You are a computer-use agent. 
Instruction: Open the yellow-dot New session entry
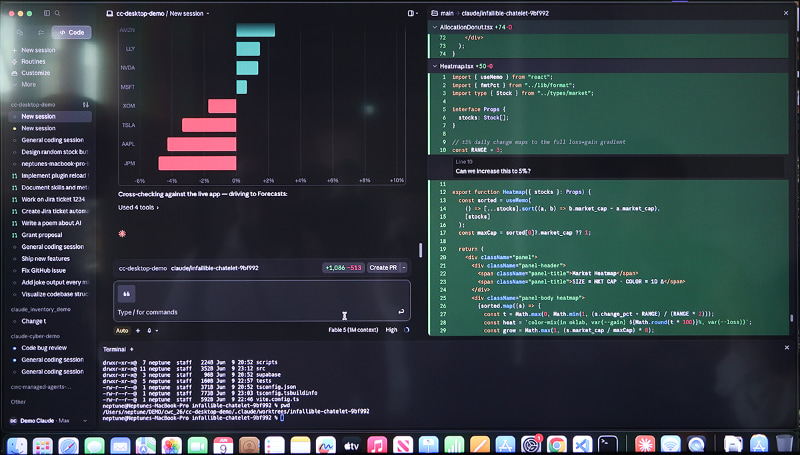pyautogui.click(x=50, y=128)
